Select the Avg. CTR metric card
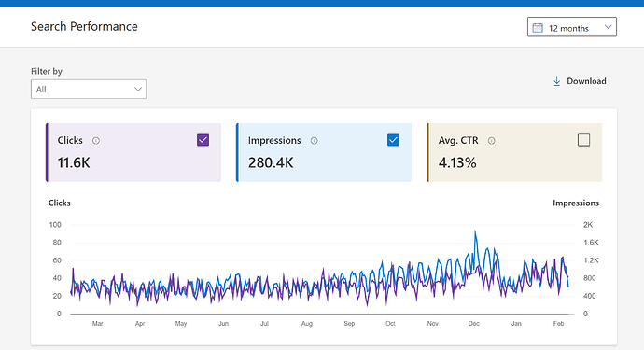The image size is (644, 350). [x=514, y=152]
